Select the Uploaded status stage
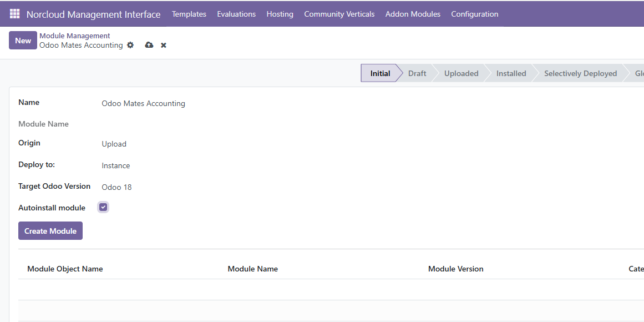 click(462, 73)
